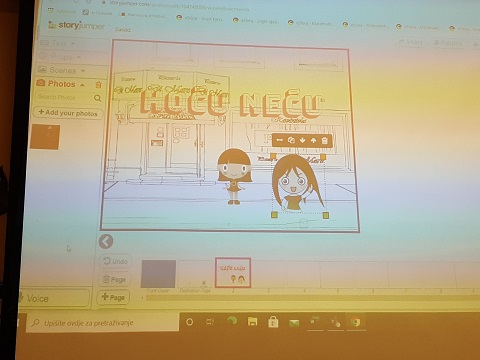Image resolution: width=480 pixels, height=360 pixels.
Task: Click the copy icon in the object toolbar
Action: pos(291,140)
